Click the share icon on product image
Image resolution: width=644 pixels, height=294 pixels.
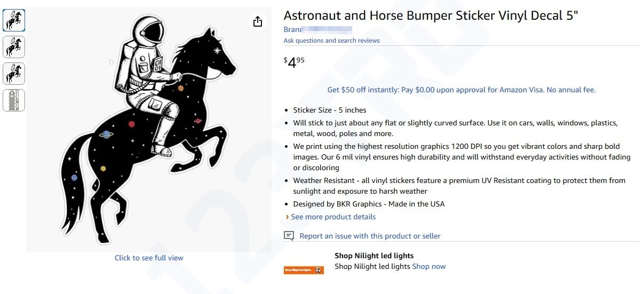pyautogui.click(x=258, y=21)
